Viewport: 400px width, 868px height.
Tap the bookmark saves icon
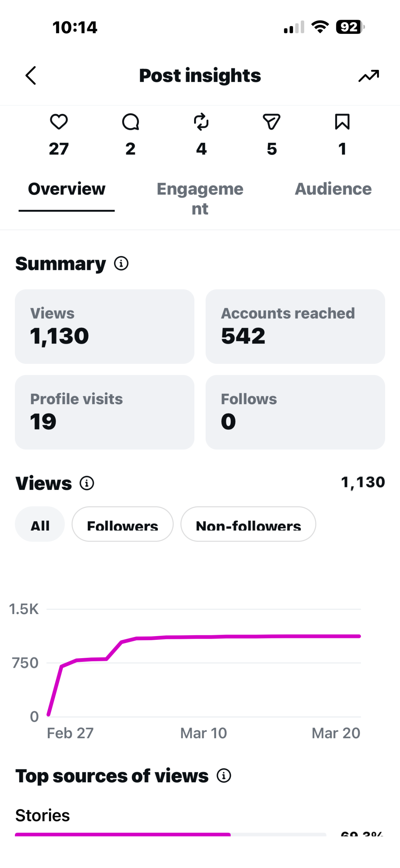click(x=342, y=122)
